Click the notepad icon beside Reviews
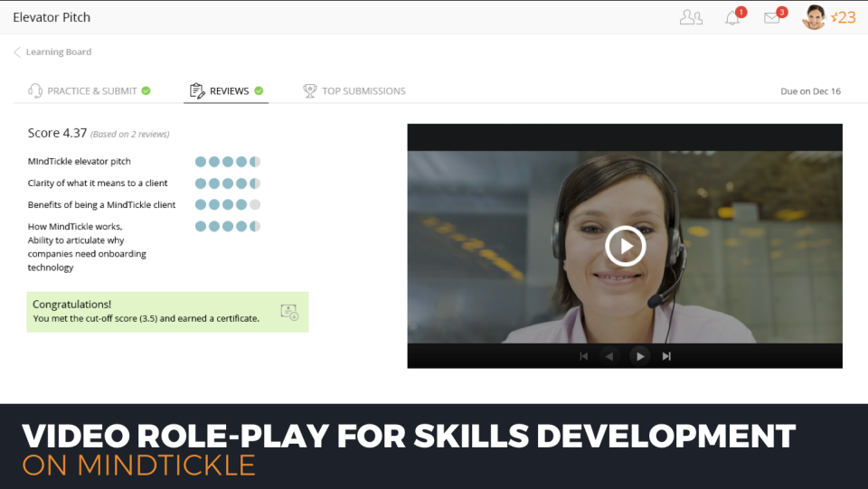 tap(197, 90)
